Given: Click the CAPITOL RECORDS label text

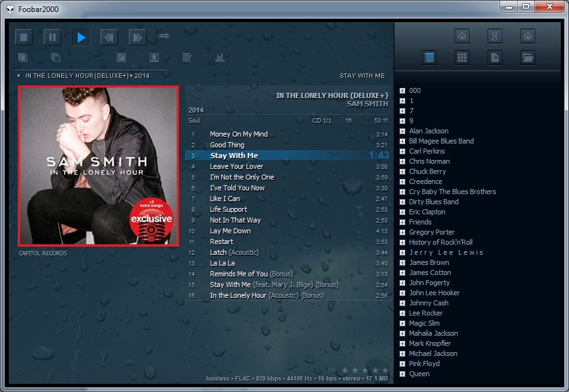Looking at the screenshot, I should [43, 254].
